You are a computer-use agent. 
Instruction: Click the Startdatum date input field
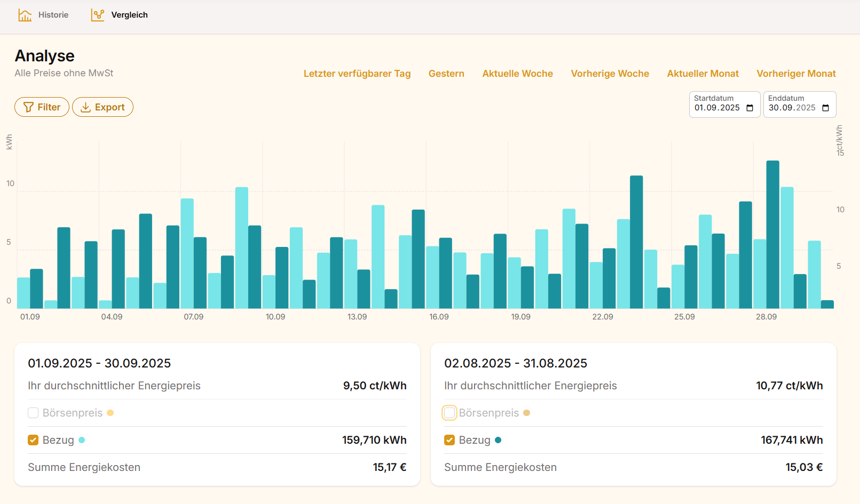coord(717,108)
